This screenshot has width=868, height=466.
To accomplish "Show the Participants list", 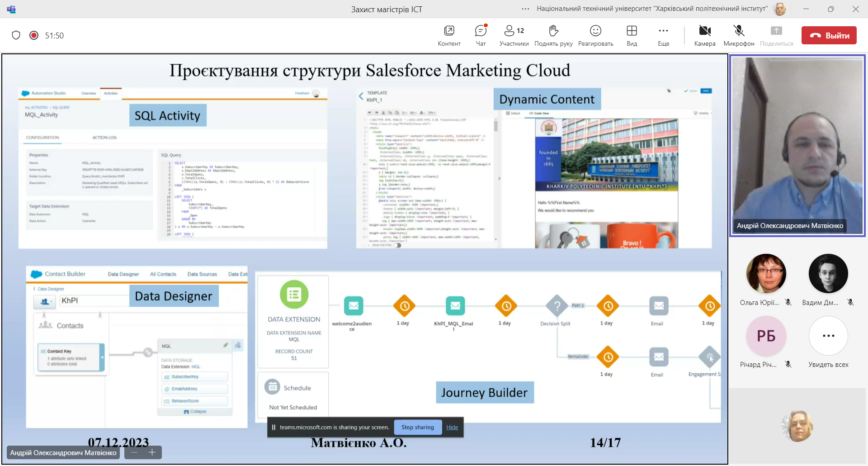I will tap(514, 35).
